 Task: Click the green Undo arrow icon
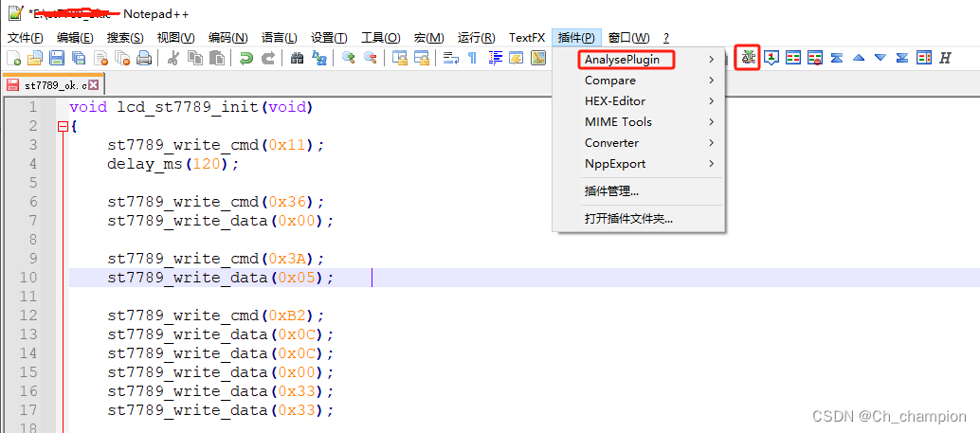246,59
